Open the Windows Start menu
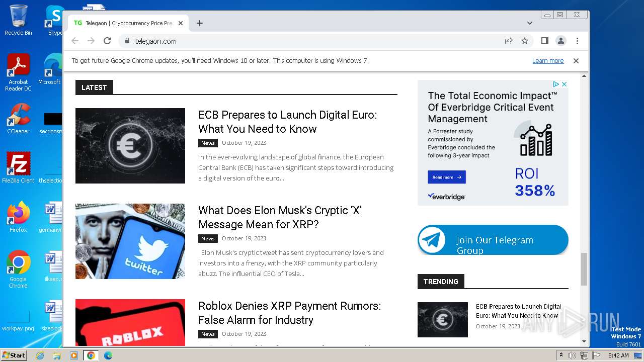Screen dimensions: 644x362 14,355
